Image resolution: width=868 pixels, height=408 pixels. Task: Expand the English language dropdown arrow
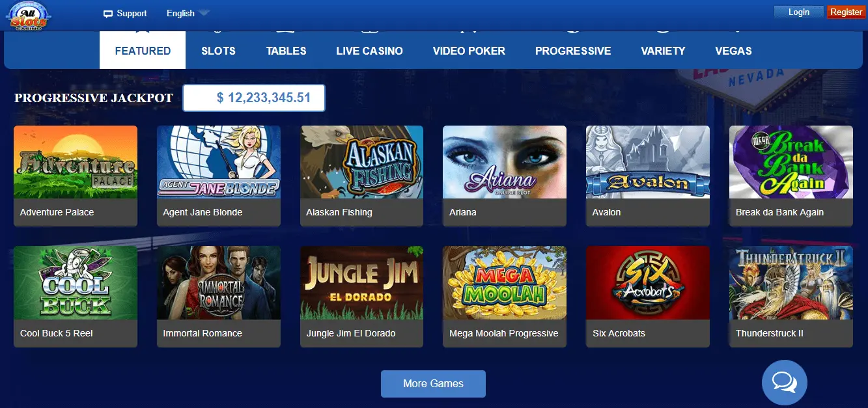pyautogui.click(x=203, y=13)
